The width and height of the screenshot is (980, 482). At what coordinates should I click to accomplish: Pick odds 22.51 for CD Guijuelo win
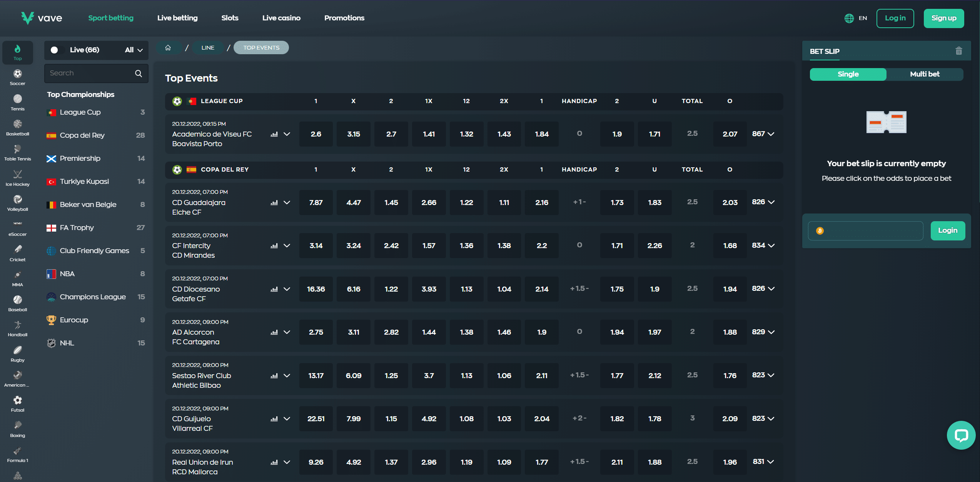(x=316, y=419)
